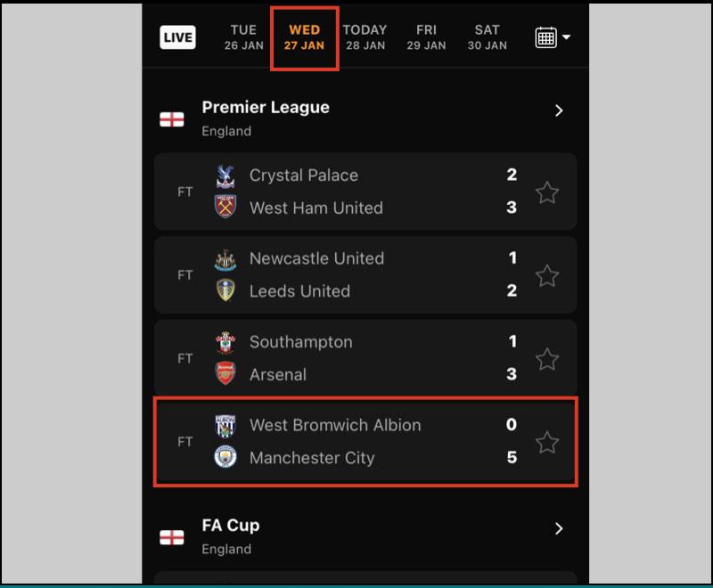The width and height of the screenshot is (713, 588).
Task: Click the Arsenal club crest
Action: pos(225,374)
